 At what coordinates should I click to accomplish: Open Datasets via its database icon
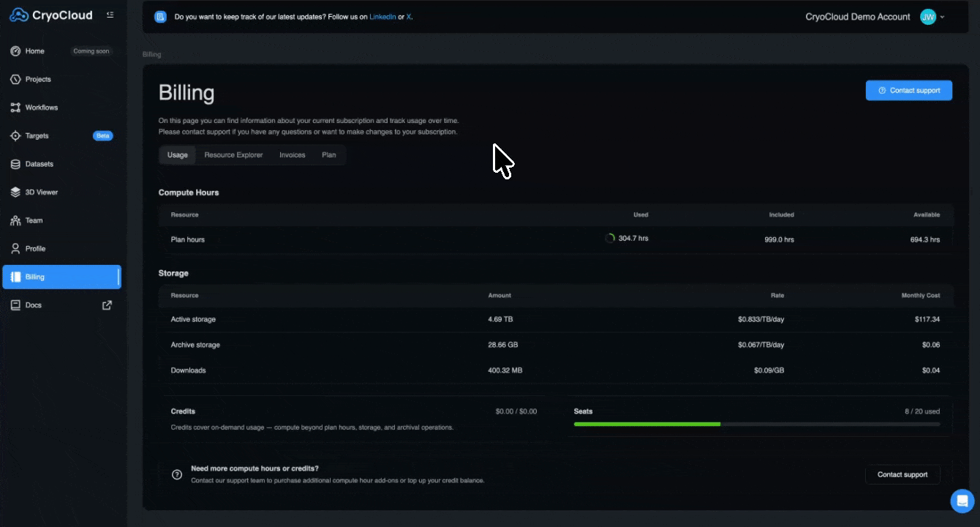pos(15,164)
